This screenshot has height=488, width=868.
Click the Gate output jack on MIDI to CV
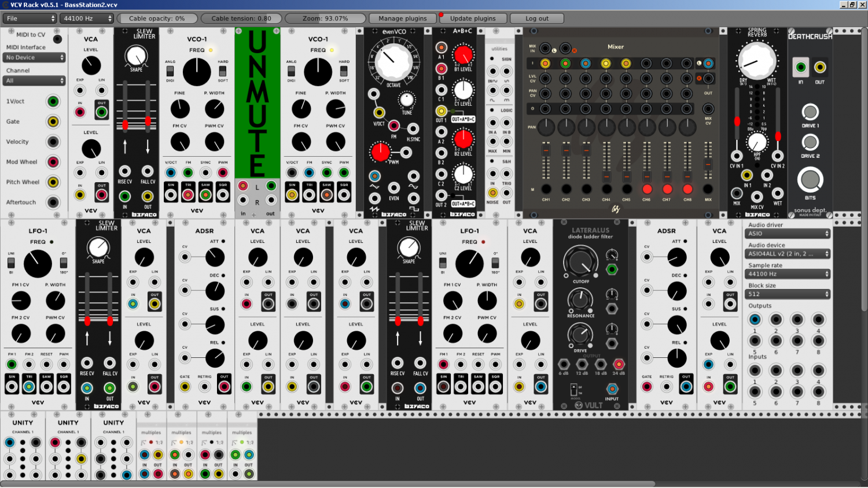tap(53, 122)
